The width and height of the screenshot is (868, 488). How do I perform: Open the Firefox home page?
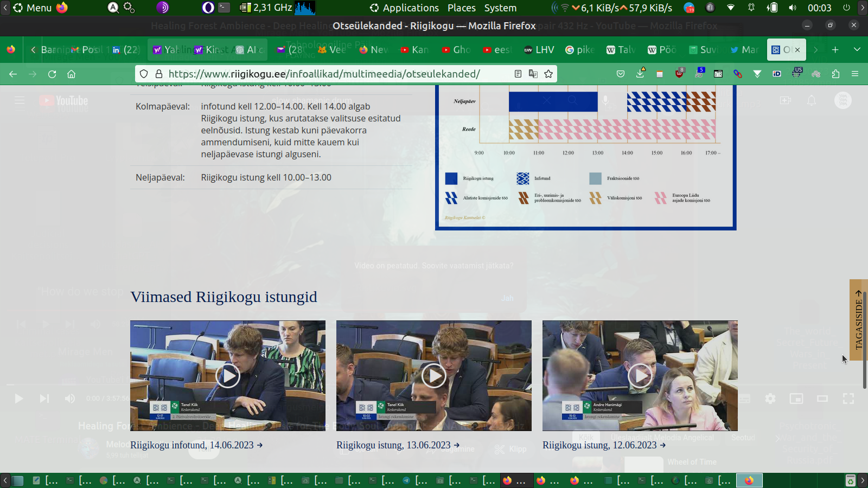pos(71,74)
